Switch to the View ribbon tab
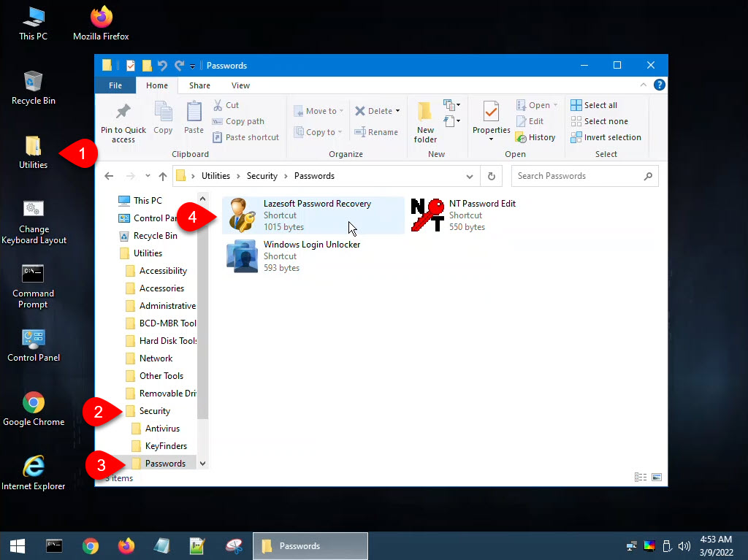Viewport: 748px width, 560px height. point(240,85)
